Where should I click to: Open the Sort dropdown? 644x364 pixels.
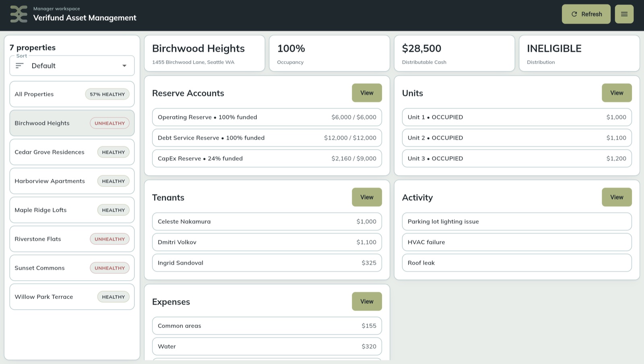click(x=72, y=66)
